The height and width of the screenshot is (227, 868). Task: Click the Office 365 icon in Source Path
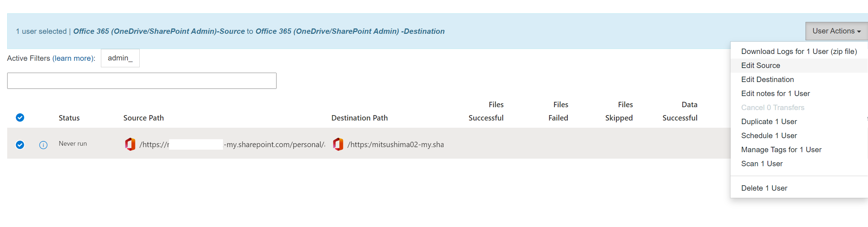[130, 144]
